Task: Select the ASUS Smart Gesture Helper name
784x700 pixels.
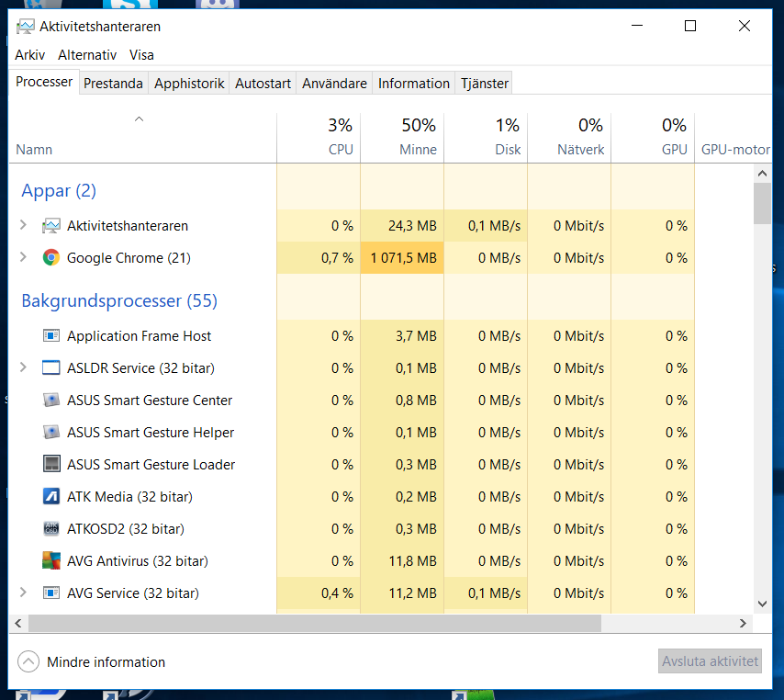Action: click(151, 433)
